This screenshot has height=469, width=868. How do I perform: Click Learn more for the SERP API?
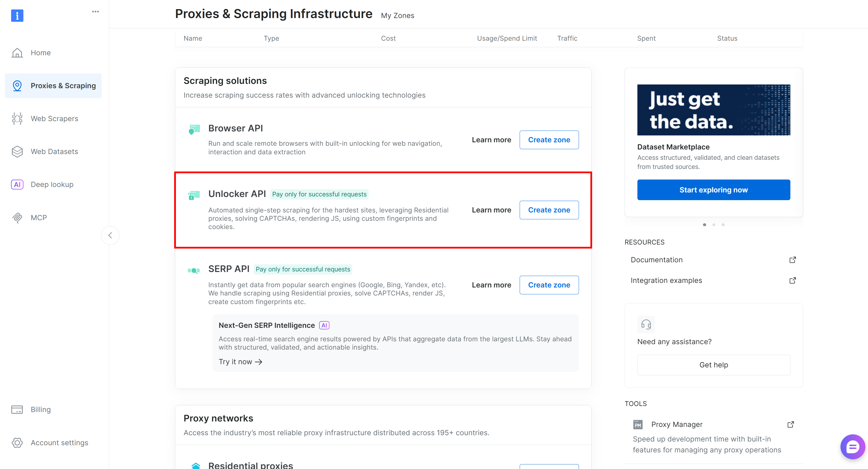point(491,285)
